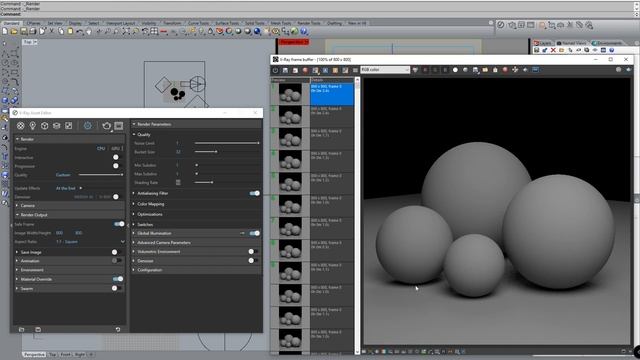The height and width of the screenshot is (360, 640).
Task: Switch to the Select toolbar tab
Action: [94, 23]
